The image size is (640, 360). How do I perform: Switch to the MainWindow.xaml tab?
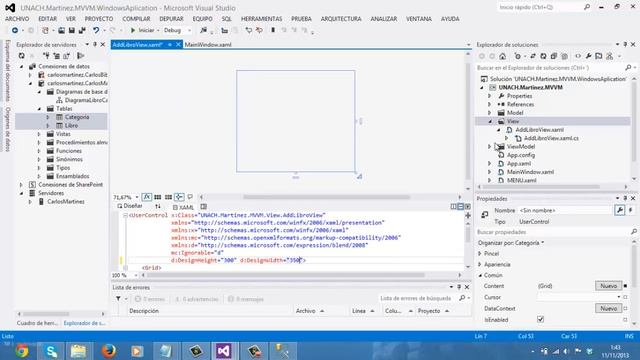click(208, 44)
